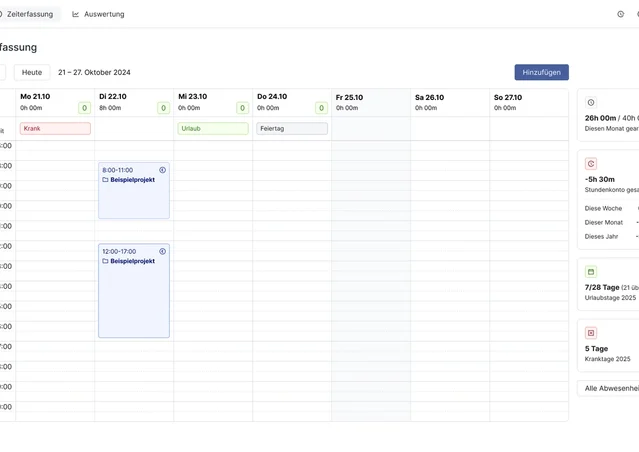639x452 pixels.
Task: Click the red clock icon in Stundenkonto card
Action: tap(591, 164)
